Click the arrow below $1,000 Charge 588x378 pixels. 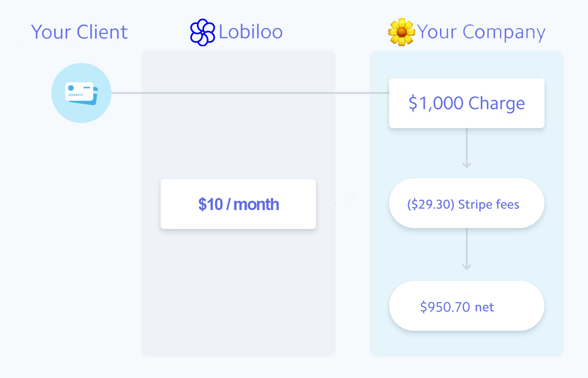click(467, 148)
